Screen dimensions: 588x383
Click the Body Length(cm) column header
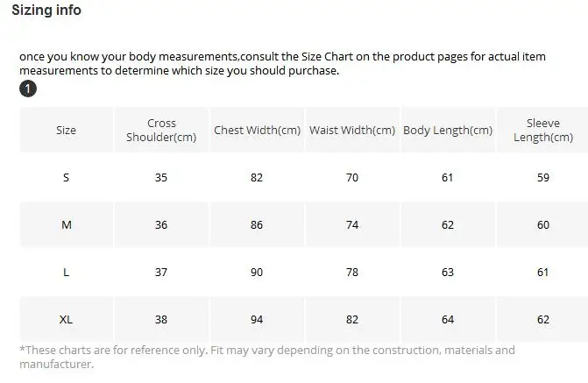point(448,131)
